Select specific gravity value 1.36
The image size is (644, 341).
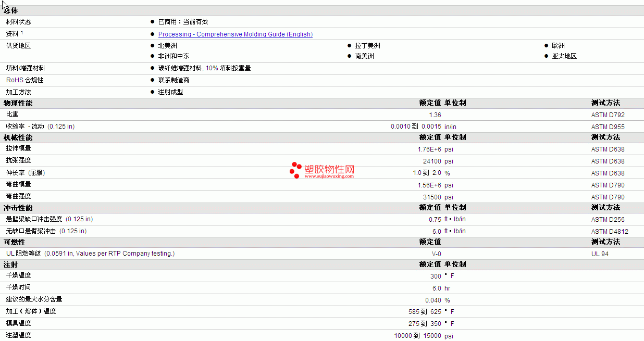pyautogui.click(x=435, y=115)
